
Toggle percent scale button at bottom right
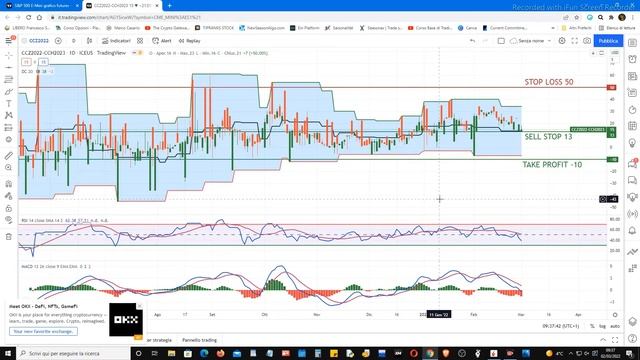tap(592, 326)
